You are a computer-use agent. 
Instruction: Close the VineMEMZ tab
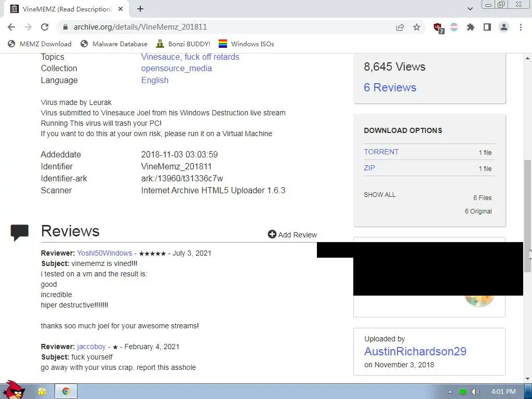(x=121, y=9)
